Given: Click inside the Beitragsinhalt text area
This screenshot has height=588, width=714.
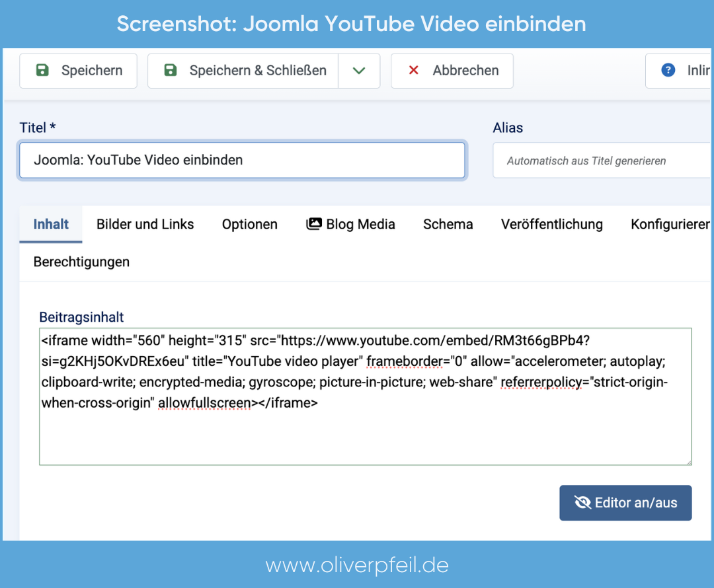Looking at the screenshot, I should [x=366, y=396].
